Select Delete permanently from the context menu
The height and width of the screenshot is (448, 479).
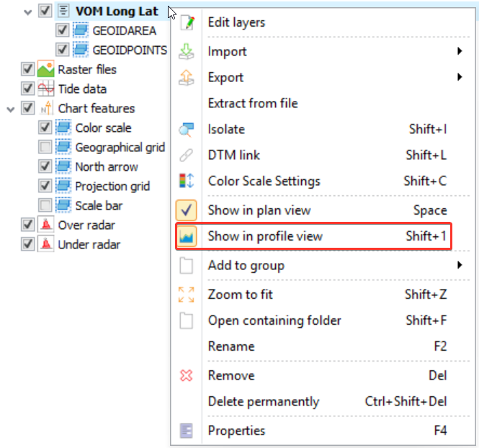263,401
